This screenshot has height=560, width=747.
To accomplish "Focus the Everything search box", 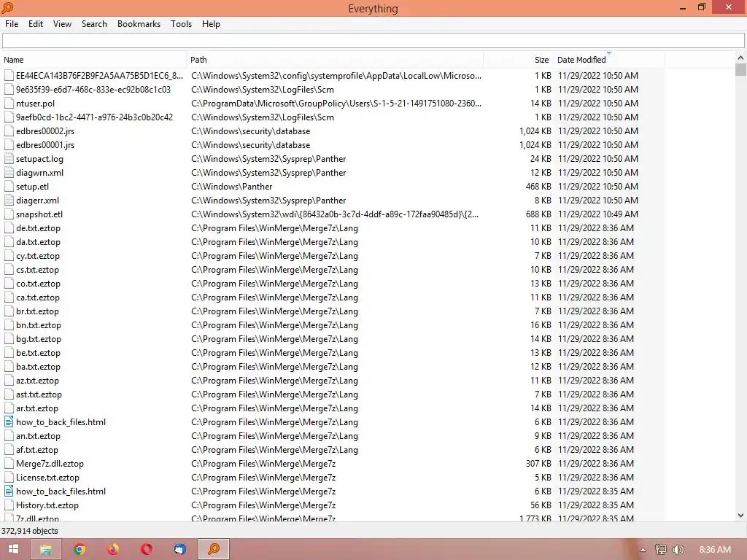I will 373,41.
